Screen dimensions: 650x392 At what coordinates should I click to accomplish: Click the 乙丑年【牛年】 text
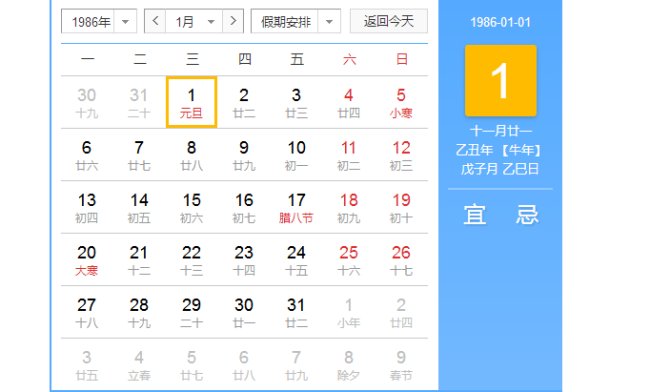coord(499,150)
